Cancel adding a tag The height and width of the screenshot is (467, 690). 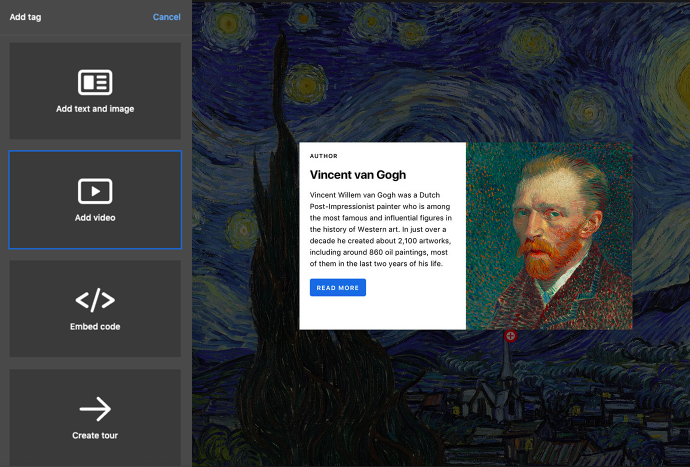pos(166,17)
